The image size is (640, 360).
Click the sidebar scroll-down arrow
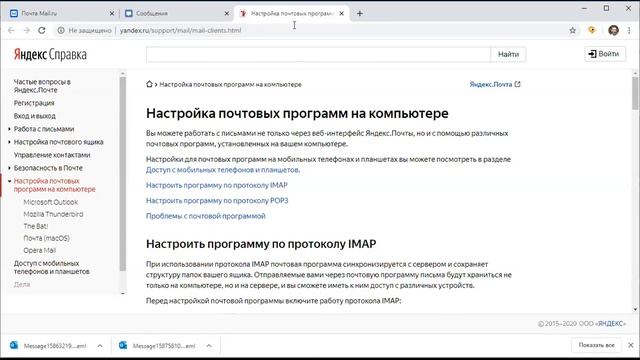coord(123,293)
